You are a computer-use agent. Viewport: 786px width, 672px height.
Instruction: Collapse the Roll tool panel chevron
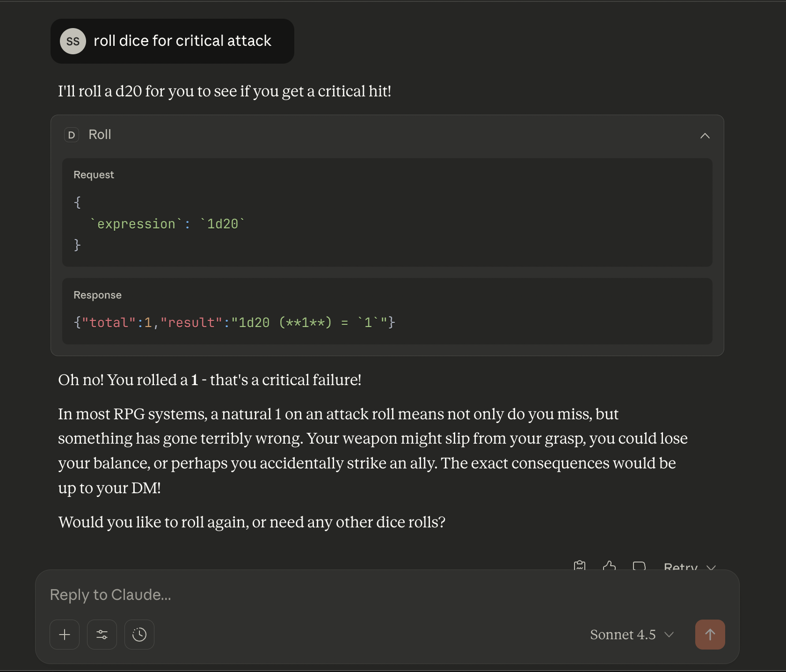click(x=705, y=136)
